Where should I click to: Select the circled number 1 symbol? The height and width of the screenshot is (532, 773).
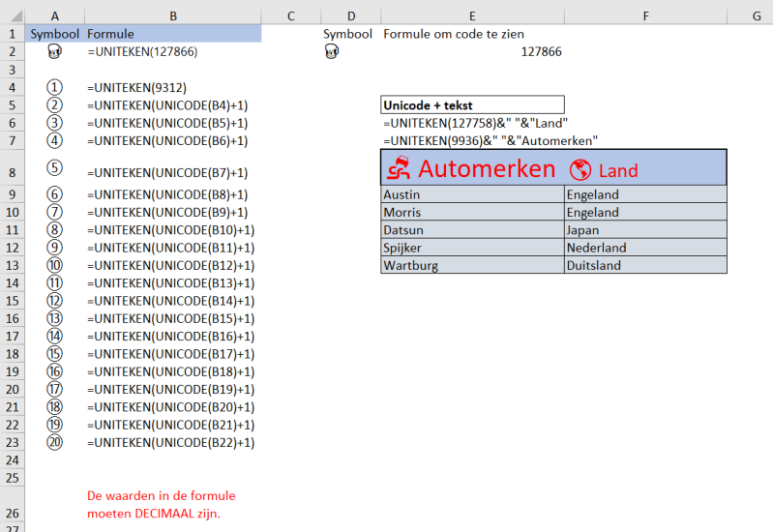point(54,87)
